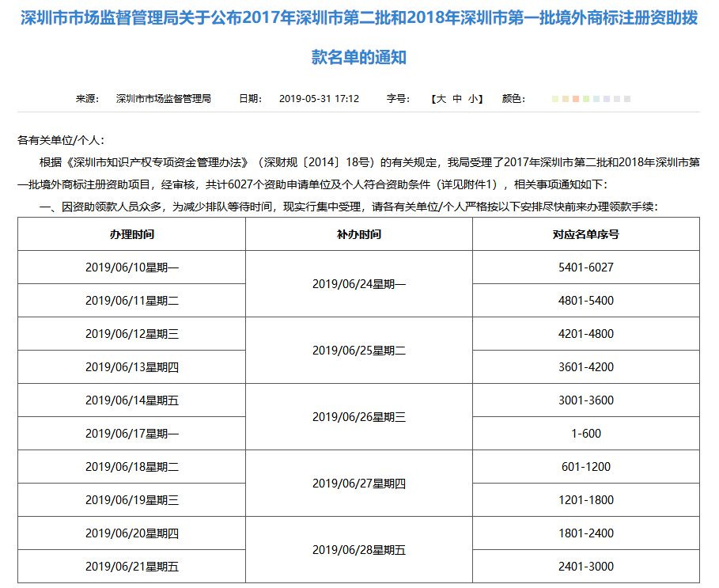Screen dimensions: 719x588
Task: Select the 5401-6027 list number cell
Action: pos(585,267)
